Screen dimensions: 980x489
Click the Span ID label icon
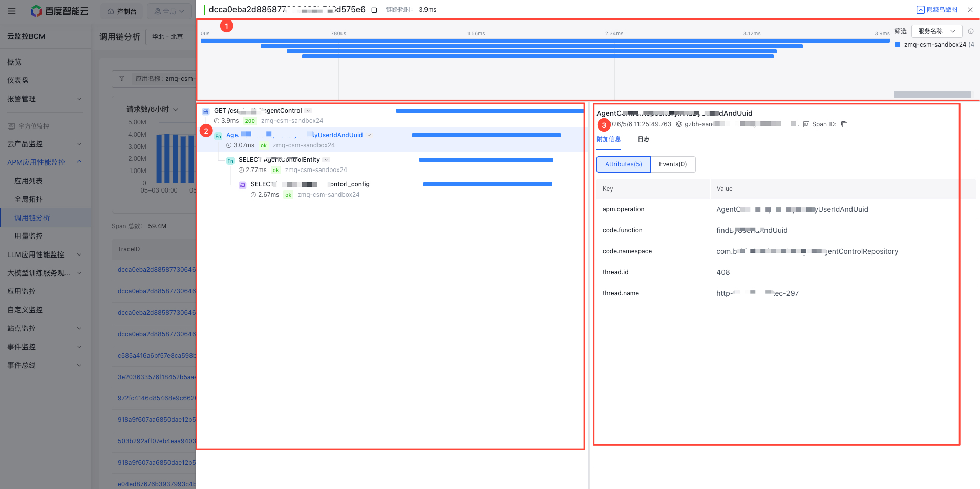click(806, 124)
